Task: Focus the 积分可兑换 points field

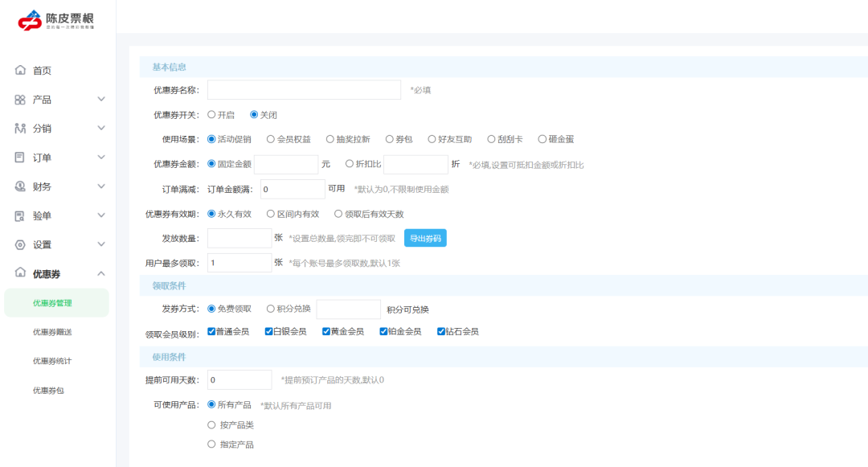Action: 349,309
